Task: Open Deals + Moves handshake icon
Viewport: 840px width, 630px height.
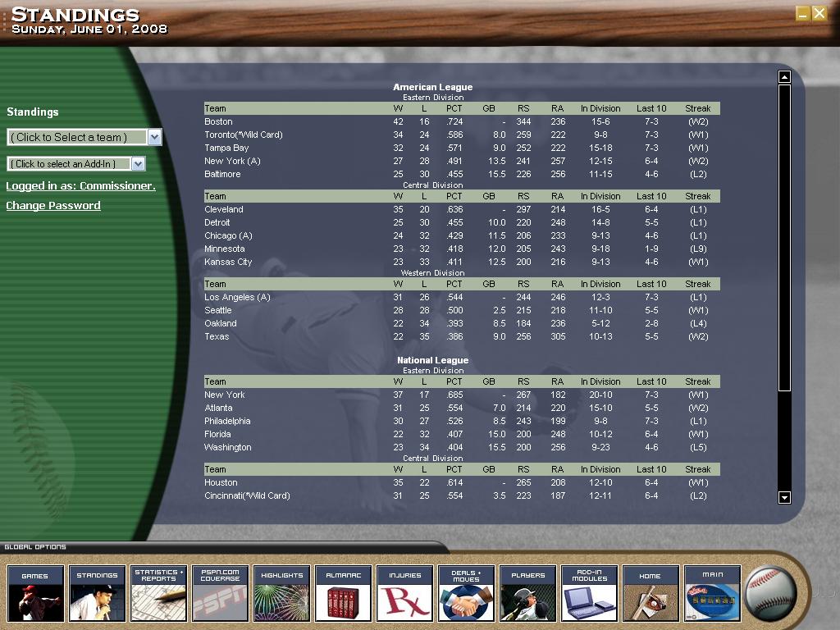Action: 467,593
